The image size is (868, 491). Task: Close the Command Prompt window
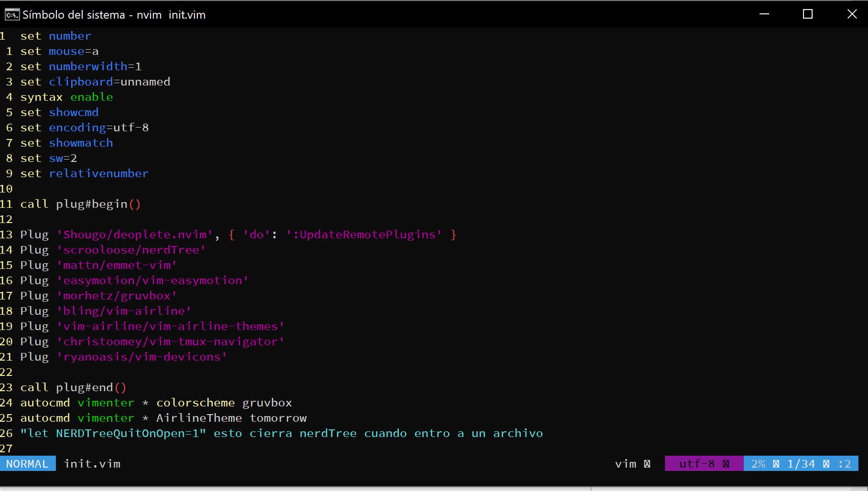click(852, 14)
